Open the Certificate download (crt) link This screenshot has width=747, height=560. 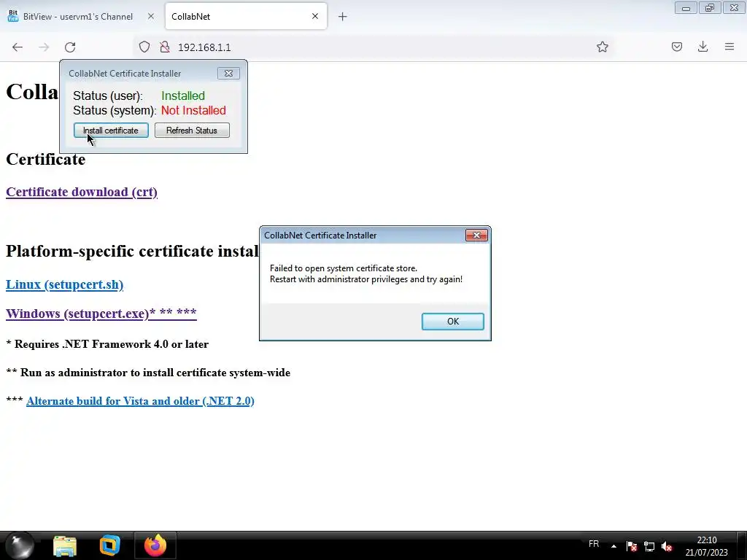pos(82,192)
